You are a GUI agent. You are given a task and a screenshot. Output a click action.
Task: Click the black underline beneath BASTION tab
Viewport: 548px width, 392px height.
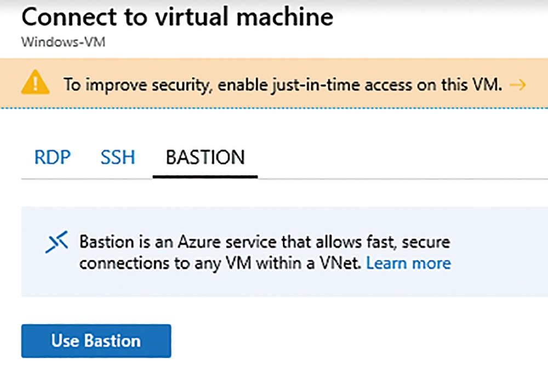(205, 177)
